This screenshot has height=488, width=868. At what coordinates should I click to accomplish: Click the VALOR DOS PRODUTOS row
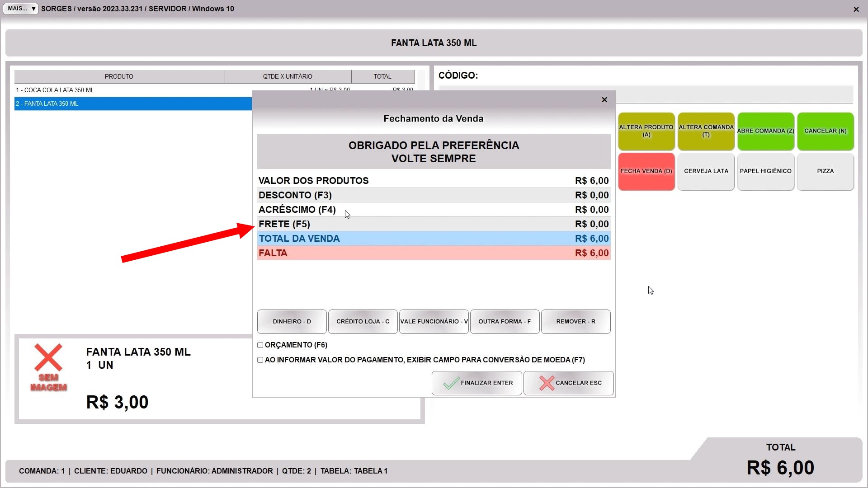click(434, 181)
